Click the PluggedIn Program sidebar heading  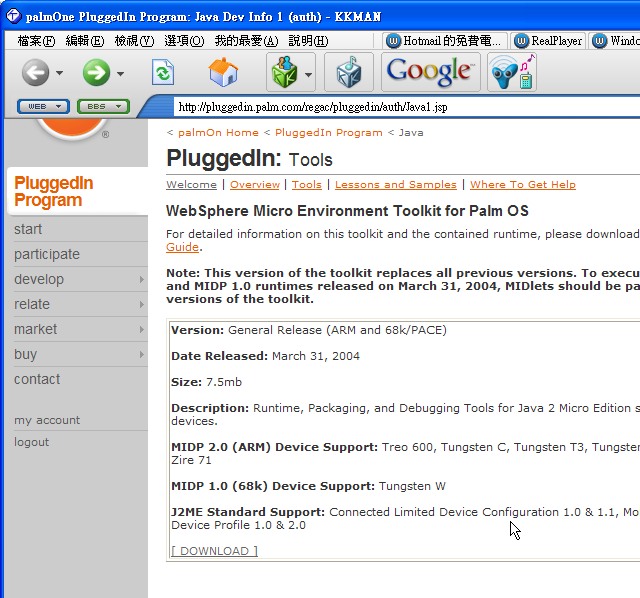(54, 191)
